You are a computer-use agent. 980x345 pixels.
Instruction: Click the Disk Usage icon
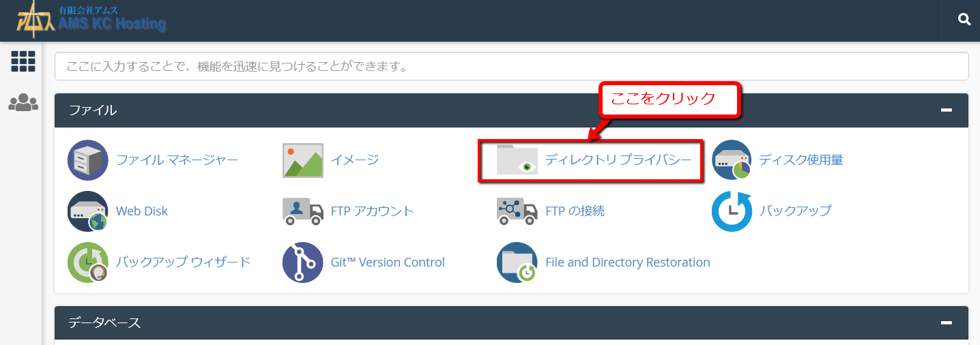pyautogui.click(x=732, y=160)
